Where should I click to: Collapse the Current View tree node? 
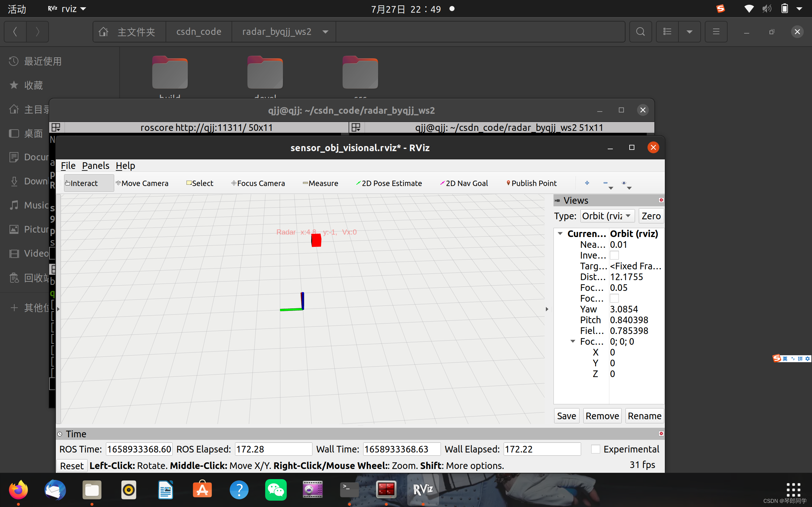[560, 234]
